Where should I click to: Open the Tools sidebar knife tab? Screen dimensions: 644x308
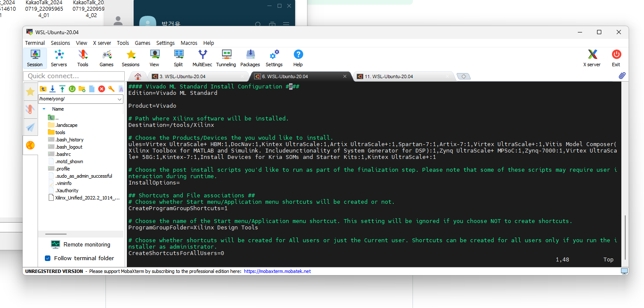[x=30, y=109]
